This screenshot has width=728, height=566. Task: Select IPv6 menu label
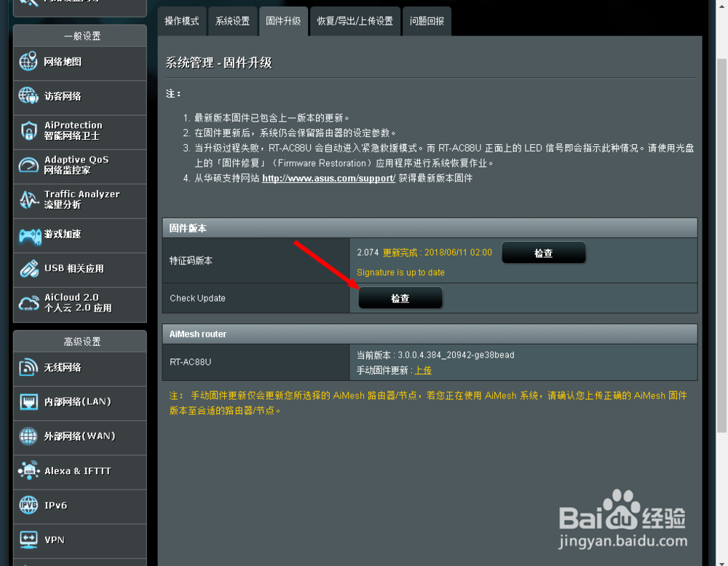pyautogui.click(x=56, y=505)
